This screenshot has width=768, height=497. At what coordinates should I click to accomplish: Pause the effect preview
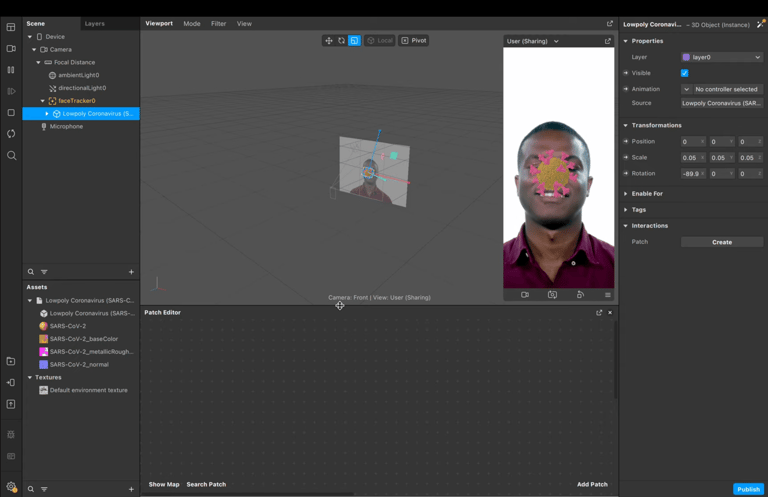(x=11, y=70)
